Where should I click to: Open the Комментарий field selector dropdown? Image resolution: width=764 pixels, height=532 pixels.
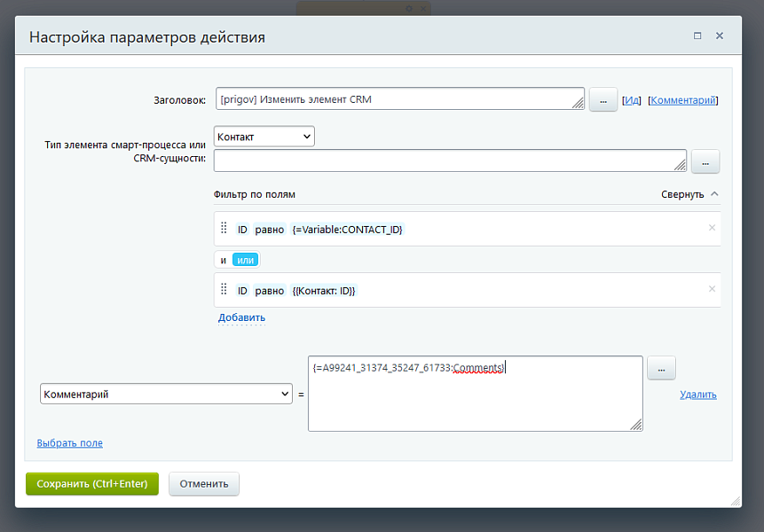coord(166,393)
